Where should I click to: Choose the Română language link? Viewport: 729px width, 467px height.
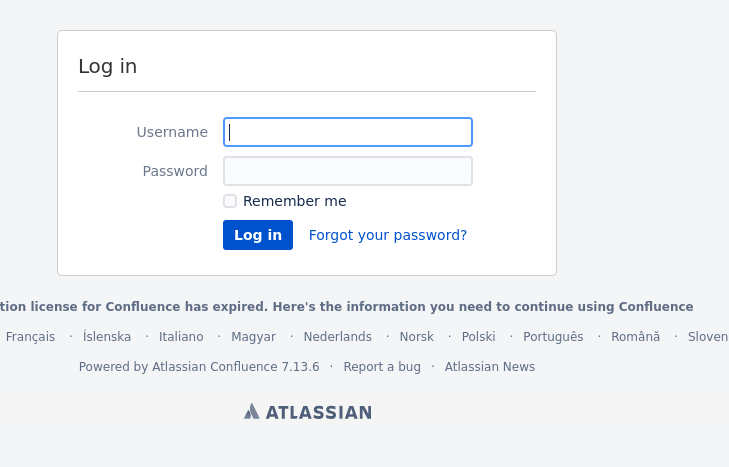coord(636,337)
